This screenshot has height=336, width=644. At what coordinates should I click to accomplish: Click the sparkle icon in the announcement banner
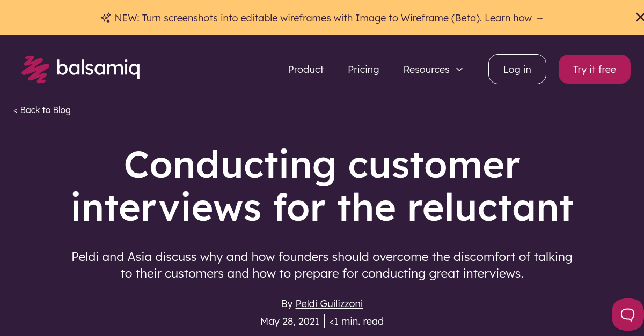point(105,18)
